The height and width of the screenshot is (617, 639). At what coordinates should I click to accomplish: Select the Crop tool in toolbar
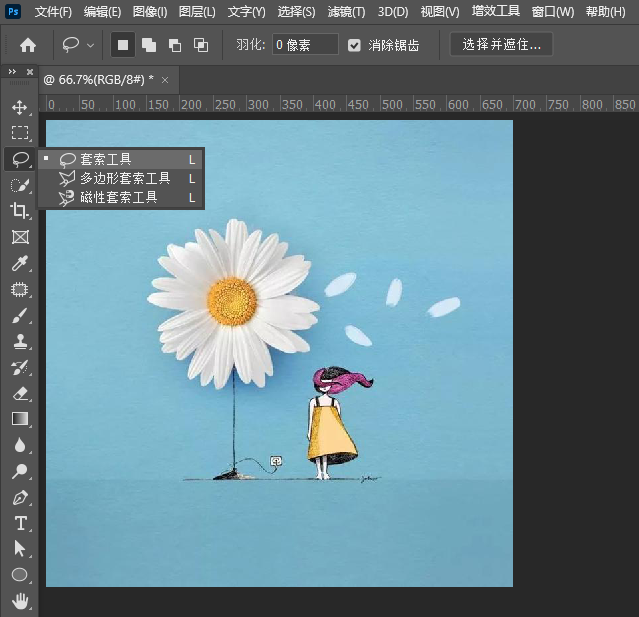19,211
